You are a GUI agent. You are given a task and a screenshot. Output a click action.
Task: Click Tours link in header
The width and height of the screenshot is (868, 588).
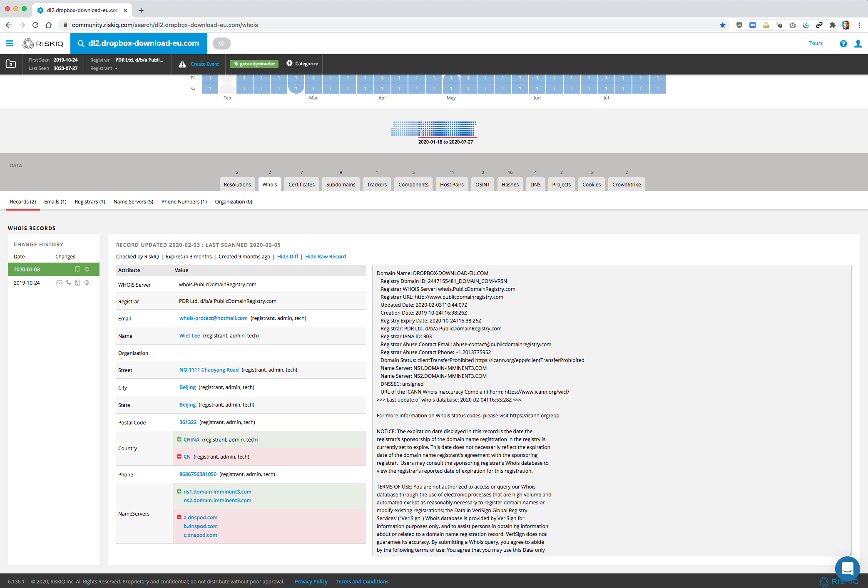coord(816,43)
